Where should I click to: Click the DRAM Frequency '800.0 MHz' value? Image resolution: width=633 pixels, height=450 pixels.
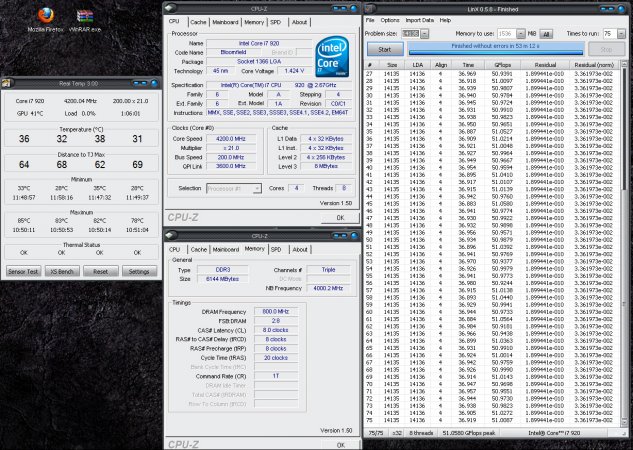coord(276,312)
